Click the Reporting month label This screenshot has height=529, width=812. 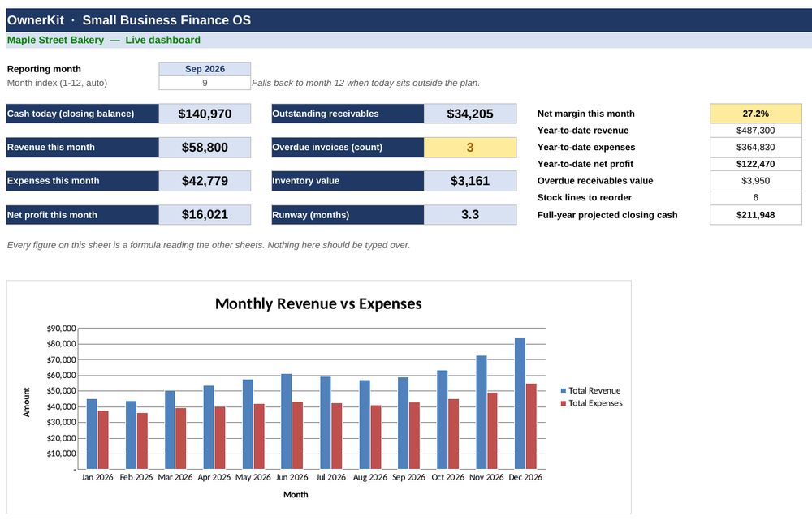click(44, 69)
